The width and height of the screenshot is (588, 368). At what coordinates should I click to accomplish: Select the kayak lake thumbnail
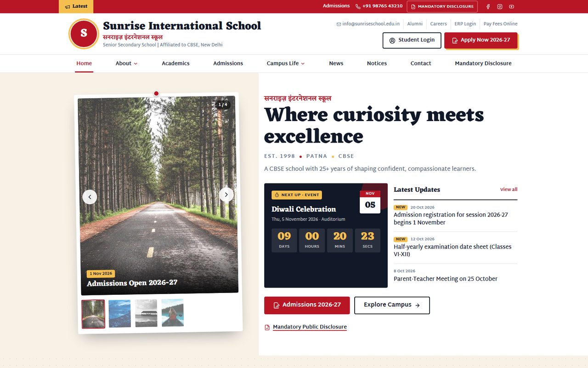172,313
